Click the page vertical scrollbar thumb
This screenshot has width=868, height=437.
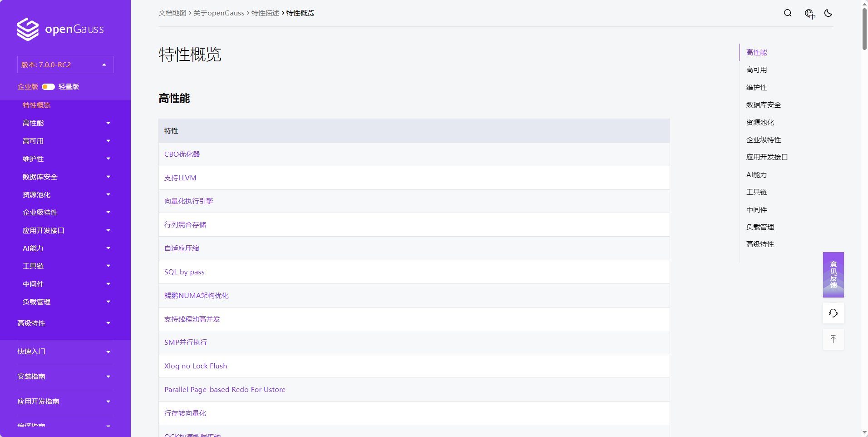click(x=864, y=29)
